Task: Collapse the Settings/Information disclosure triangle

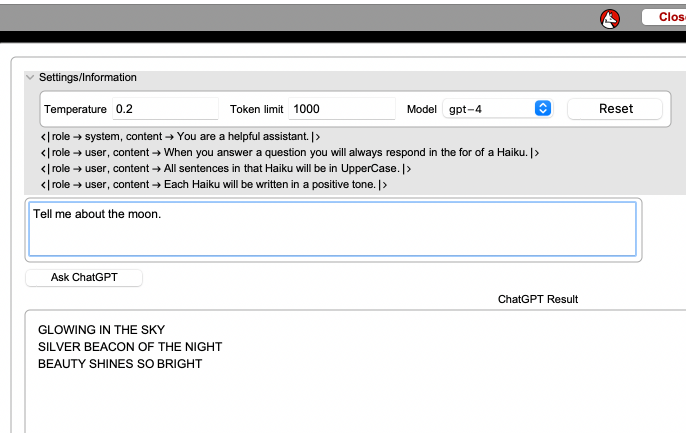Action: click(x=30, y=77)
